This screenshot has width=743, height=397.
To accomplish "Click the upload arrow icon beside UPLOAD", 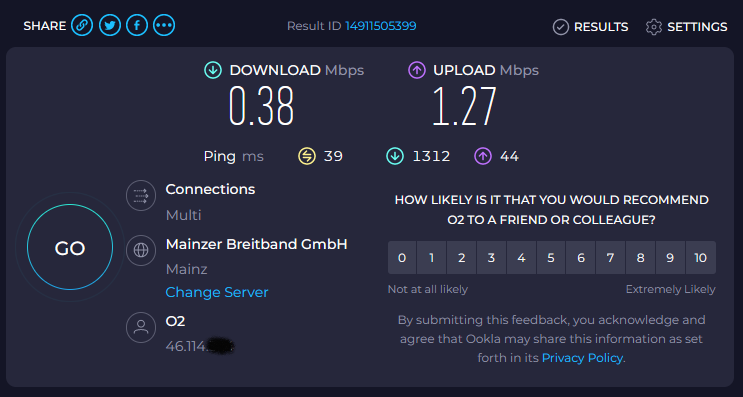I will click(417, 71).
